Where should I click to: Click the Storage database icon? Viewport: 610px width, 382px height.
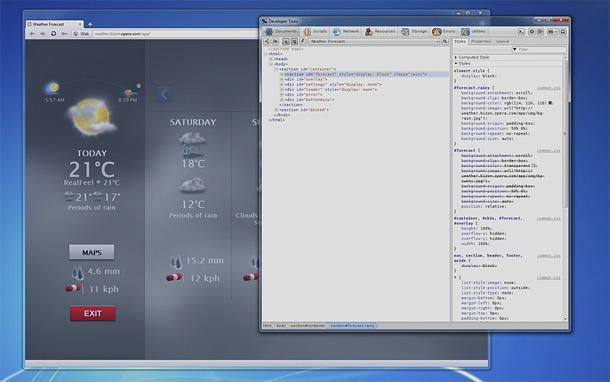(405, 32)
